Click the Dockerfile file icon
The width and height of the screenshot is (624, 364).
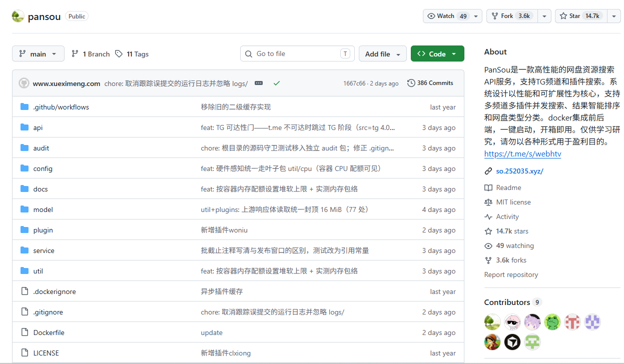(x=25, y=332)
